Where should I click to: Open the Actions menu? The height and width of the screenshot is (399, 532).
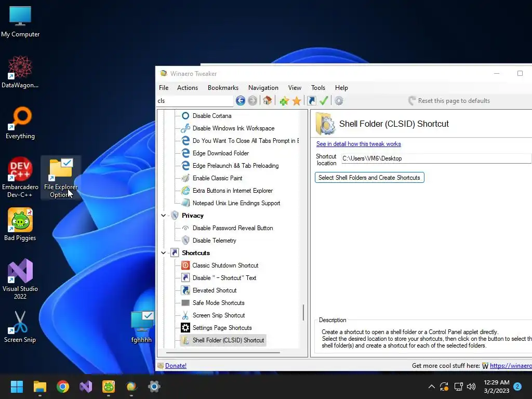coord(187,87)
